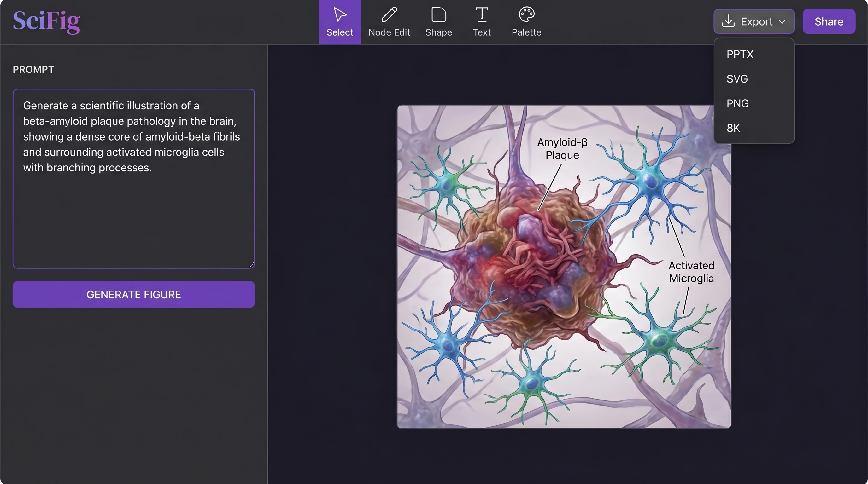
Task: Export figure as SVG
Action: click(754, 79)
